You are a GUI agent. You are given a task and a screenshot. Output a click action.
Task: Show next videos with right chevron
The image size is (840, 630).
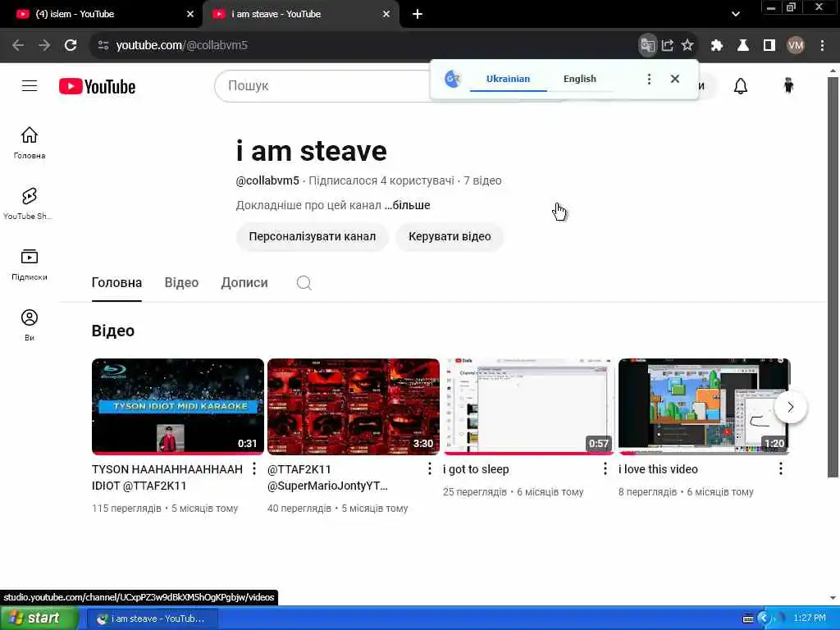(x=791, y=407)
